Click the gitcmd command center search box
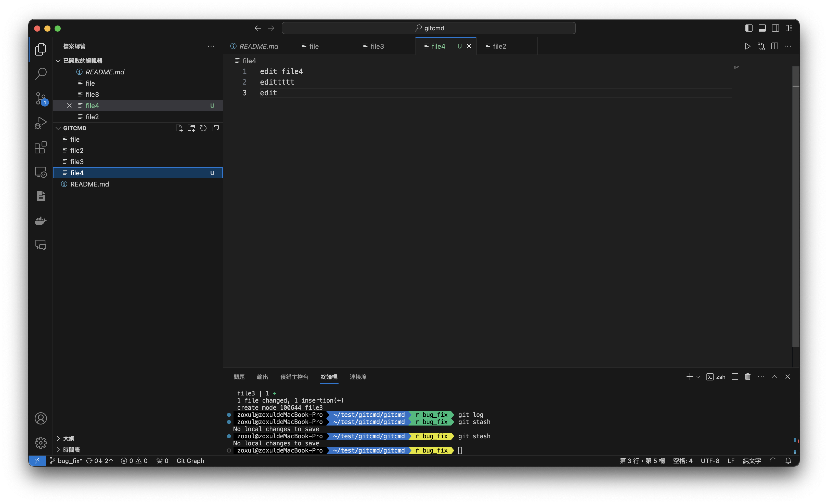 tap(429, 28)
